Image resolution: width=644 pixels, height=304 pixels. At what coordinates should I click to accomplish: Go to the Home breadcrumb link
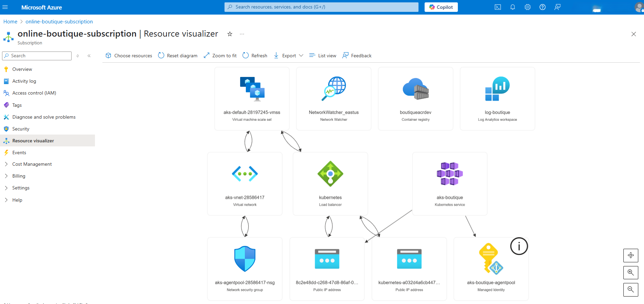pos(11,22)
